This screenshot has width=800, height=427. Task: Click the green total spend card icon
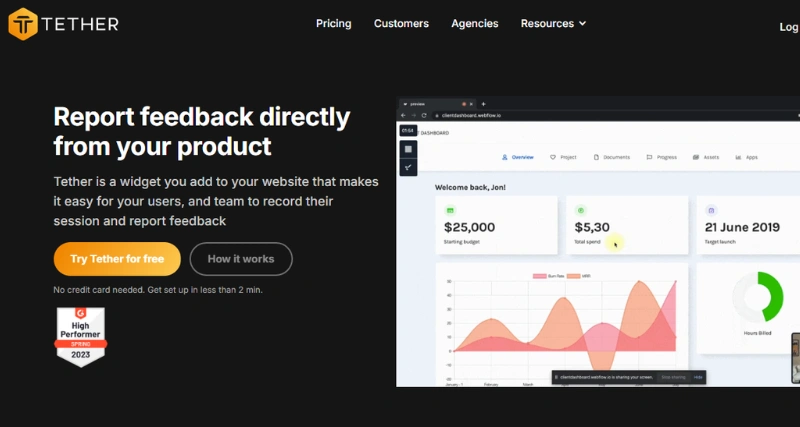pyautogui.click(x=581, y=210)
